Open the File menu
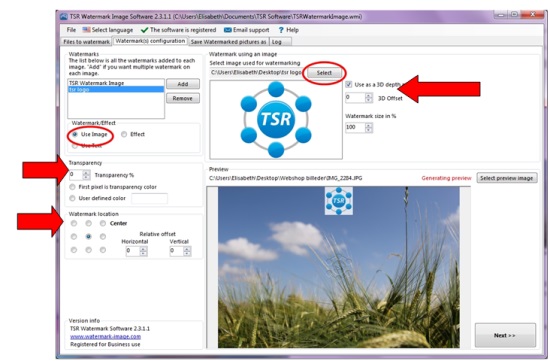This screenshot has width=550, height=361. tap(71, 30)
